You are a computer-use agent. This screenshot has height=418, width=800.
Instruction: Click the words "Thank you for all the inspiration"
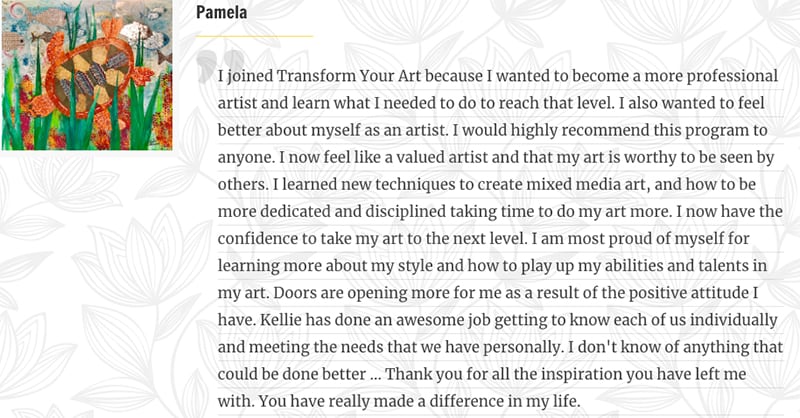coord(504,374)
